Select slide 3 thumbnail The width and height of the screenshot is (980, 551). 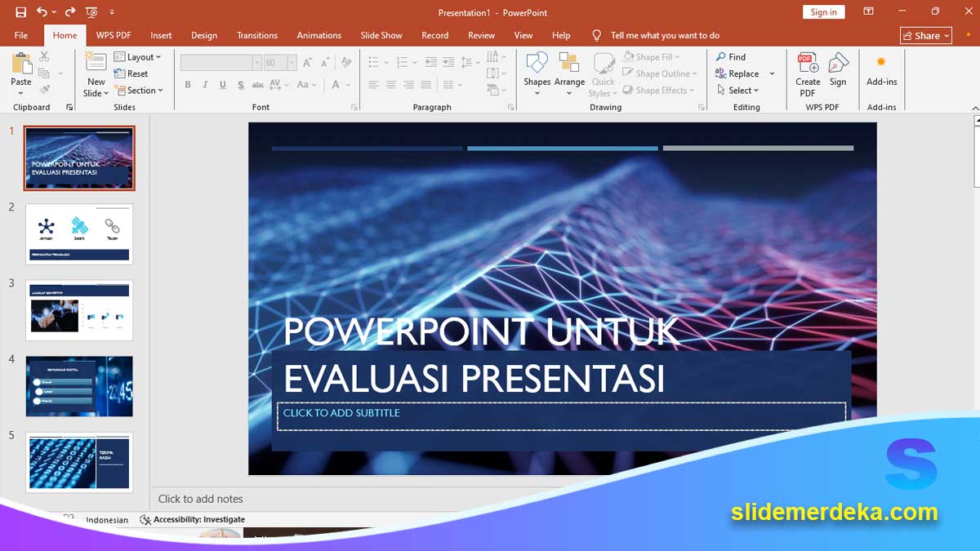(x=79, y=310)
